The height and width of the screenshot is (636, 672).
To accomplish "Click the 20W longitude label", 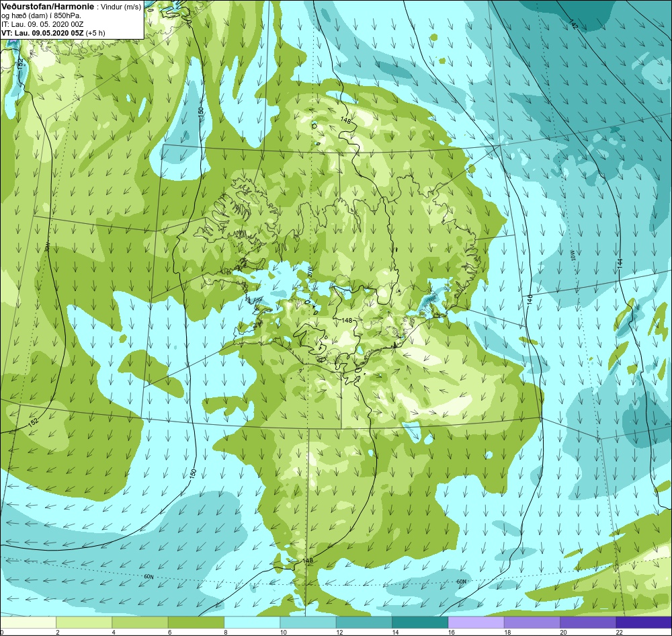I will (x=310, y=271).
